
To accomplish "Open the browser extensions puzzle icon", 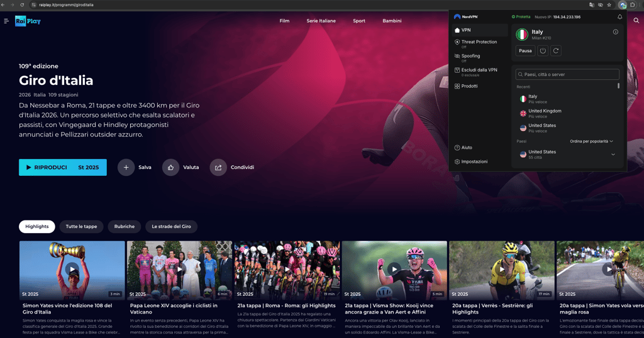I will [633, 5].
